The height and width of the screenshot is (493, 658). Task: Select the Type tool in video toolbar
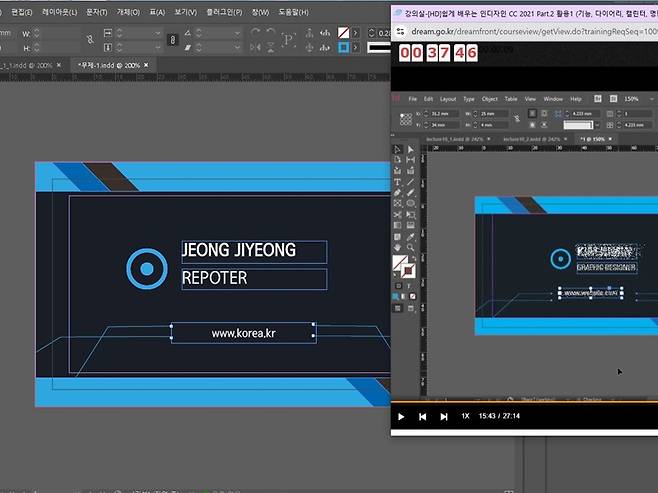pyautogui.click(x=398, y=182)
